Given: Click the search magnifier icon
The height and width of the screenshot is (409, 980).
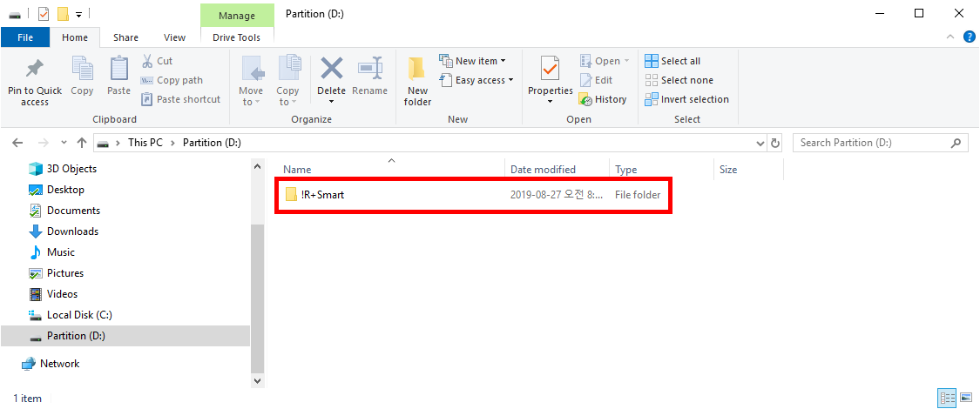Looking at the screenshot, I should 956,143.
